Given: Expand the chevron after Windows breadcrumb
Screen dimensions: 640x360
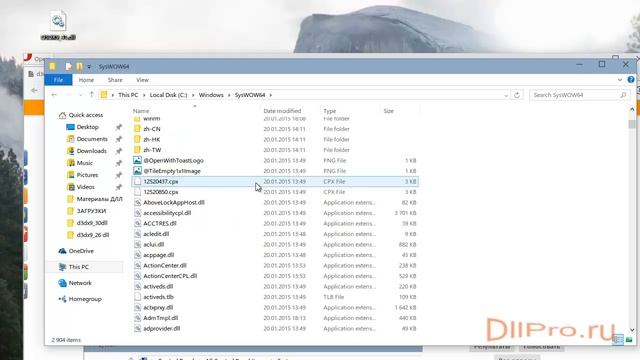Looking at the screenshot, I should [x=229, y=95].
